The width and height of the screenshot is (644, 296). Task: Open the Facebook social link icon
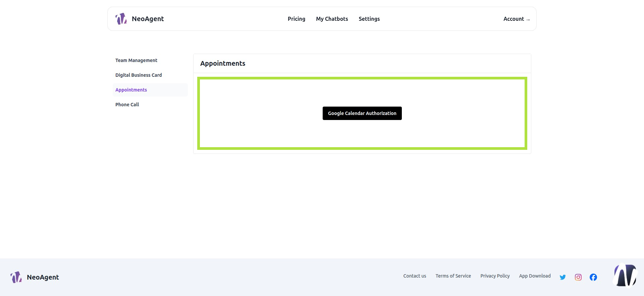[x=593, y=277]
